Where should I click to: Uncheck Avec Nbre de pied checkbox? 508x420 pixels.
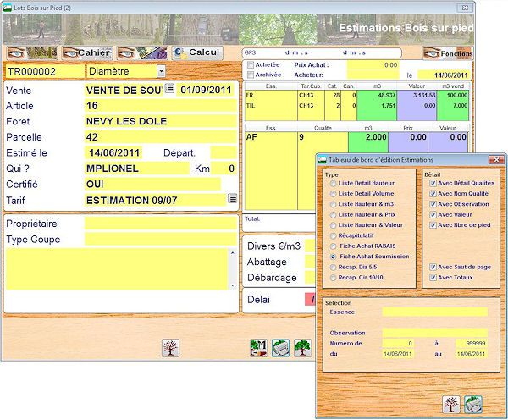tap(433, 225)
